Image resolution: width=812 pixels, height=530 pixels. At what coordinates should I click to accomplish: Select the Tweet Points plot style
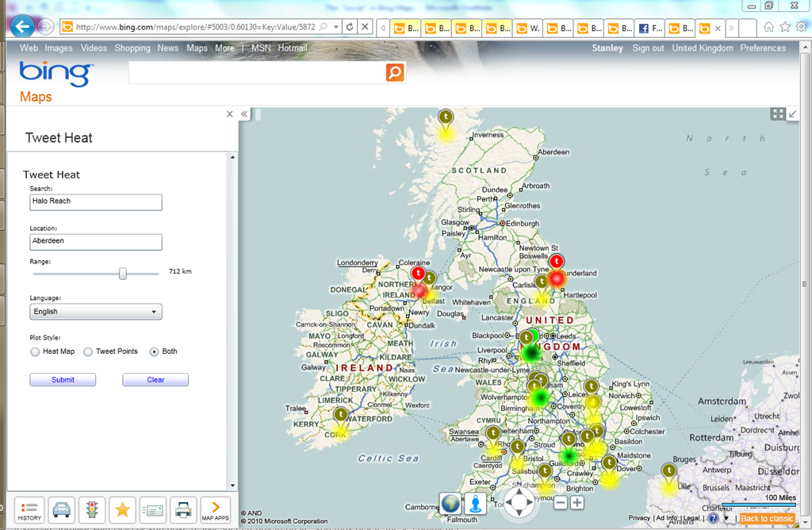[88, 351]
